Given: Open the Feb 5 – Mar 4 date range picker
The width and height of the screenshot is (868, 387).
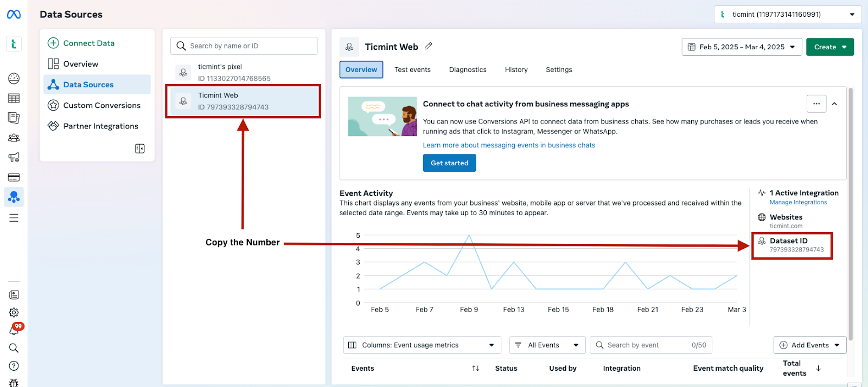Looking at the screenshot, I should coord(742,47).
